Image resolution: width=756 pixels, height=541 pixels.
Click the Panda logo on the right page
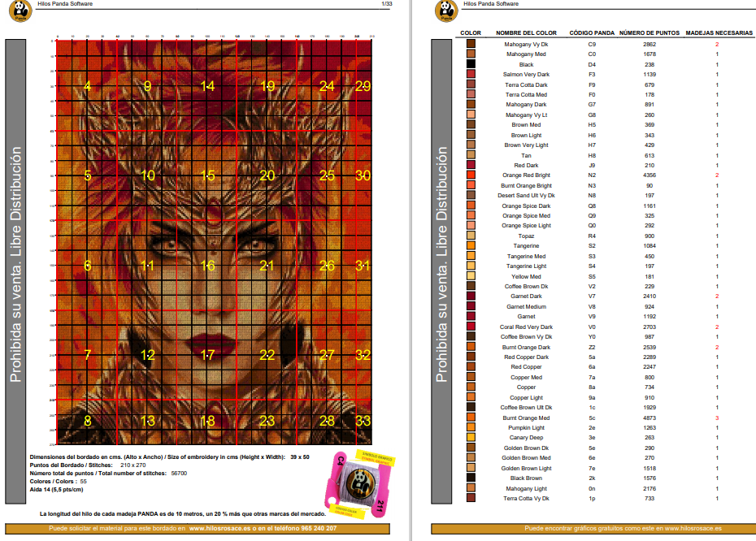446,11
